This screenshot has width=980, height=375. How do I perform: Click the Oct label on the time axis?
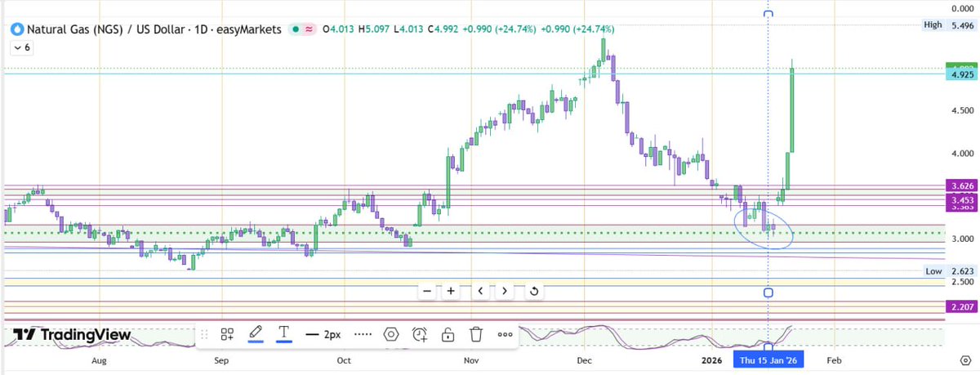pyautogui.click(x=344, y=359)
